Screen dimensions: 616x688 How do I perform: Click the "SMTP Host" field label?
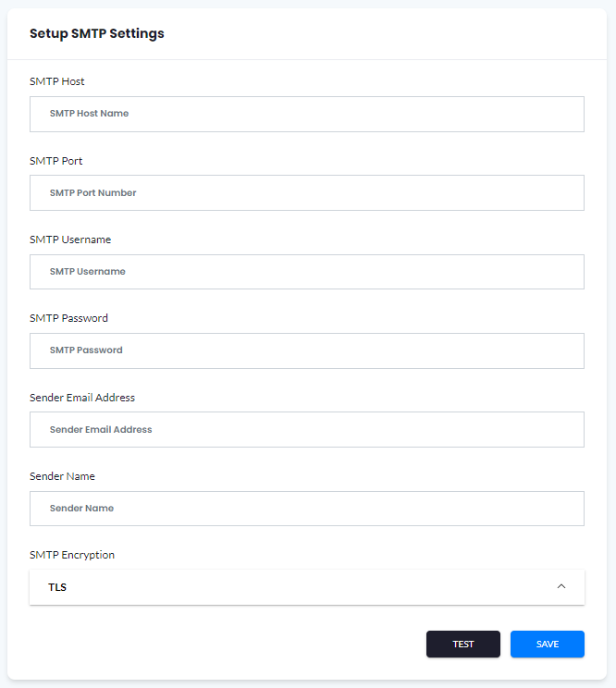pos(57,81)
